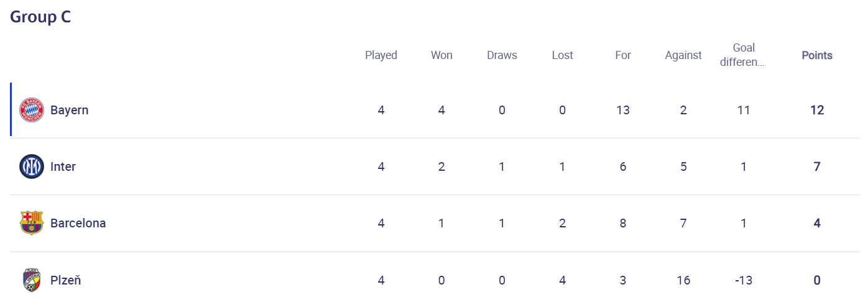Click Inter's 7 points value
The width and height of the screenshot is (868, 305).
(x=816, y=166)
